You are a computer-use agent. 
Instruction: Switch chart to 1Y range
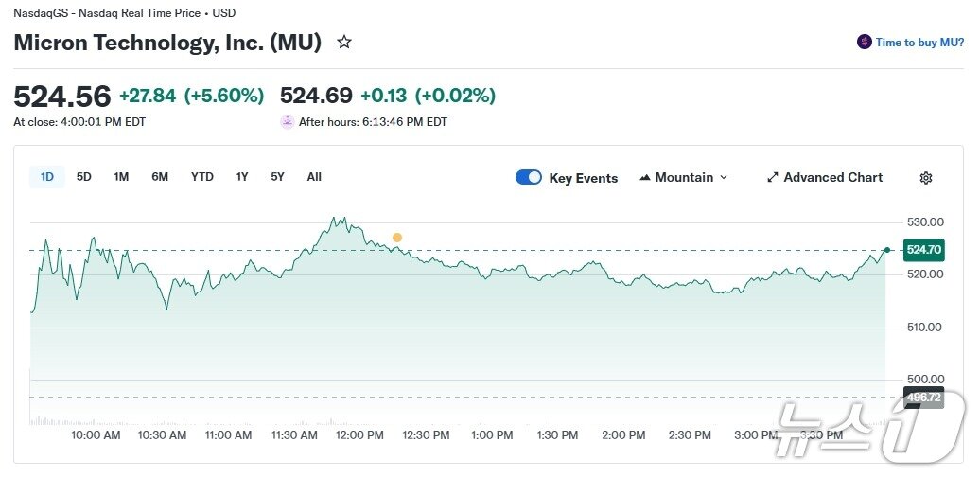click(x=242, y=177)
